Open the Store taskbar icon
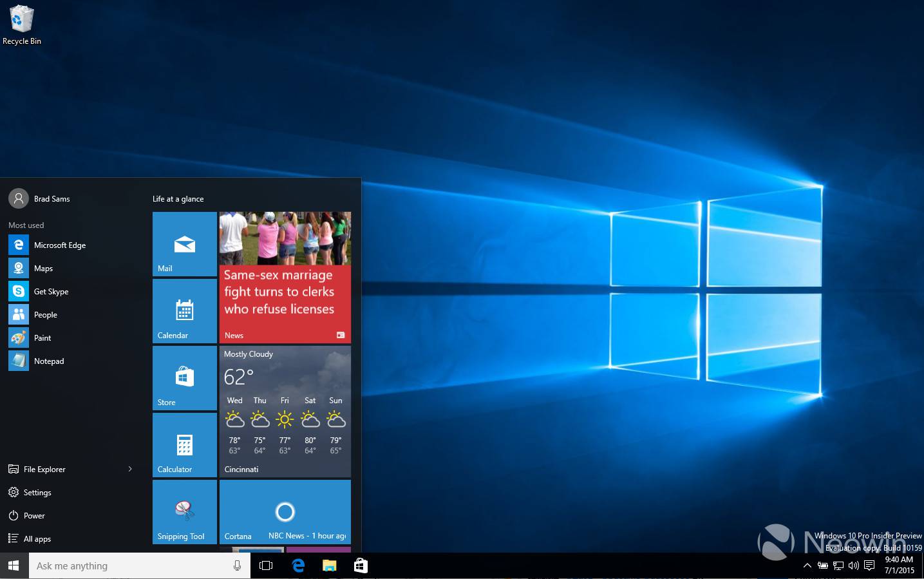This screenshot has height=579, width=924. (361, 565)
